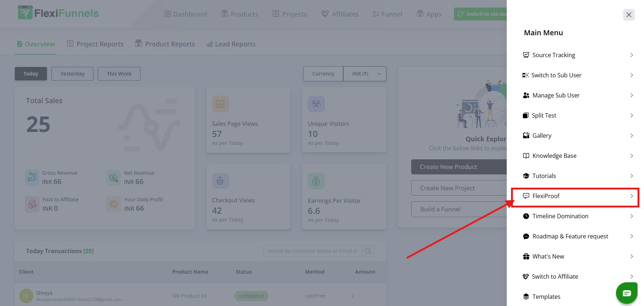Click the Currency label button

tap(323, 74)
